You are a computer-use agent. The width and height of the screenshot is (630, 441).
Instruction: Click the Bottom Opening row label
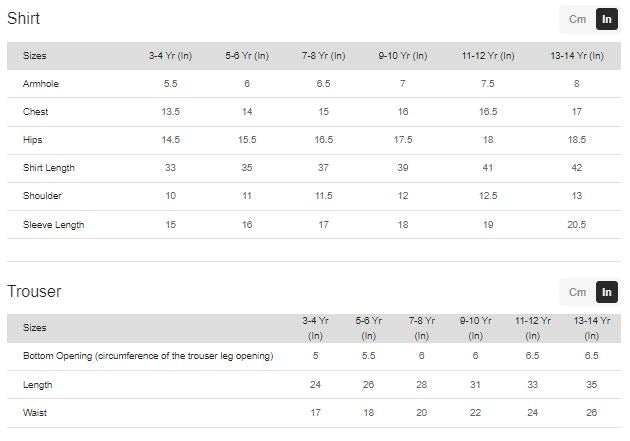pyautogui.click(x=148, y=356)
